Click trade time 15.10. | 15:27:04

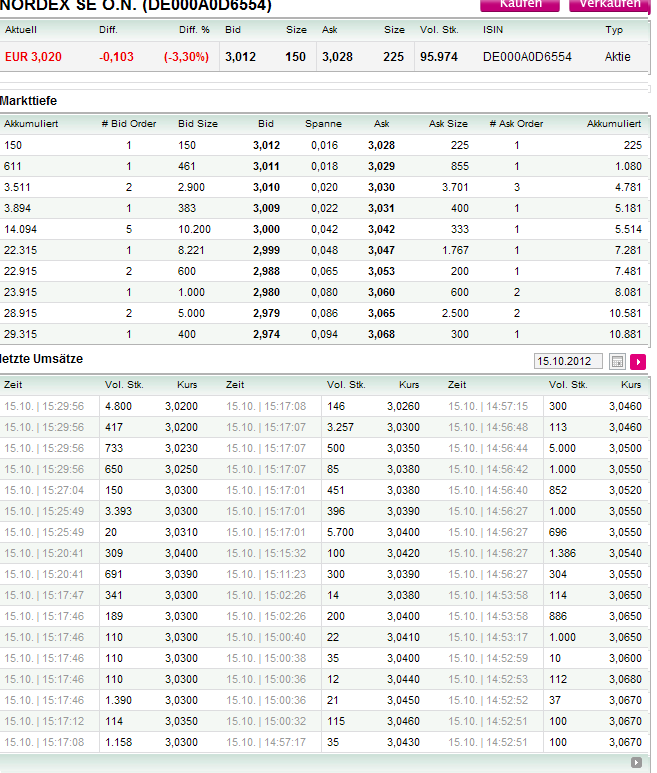coord(44,491)
